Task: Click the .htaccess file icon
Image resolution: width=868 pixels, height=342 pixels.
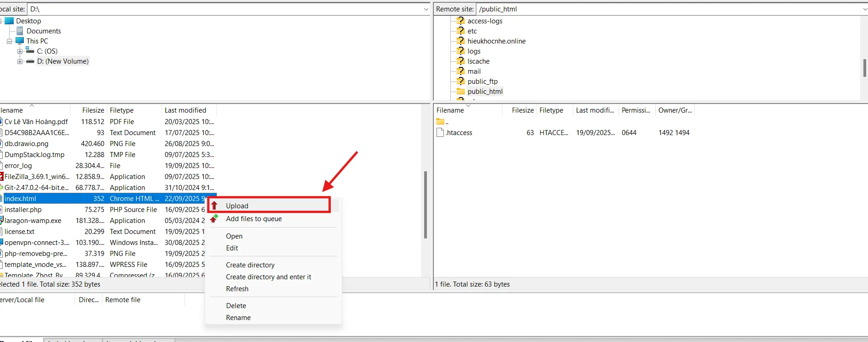Action: coord(440,132)
